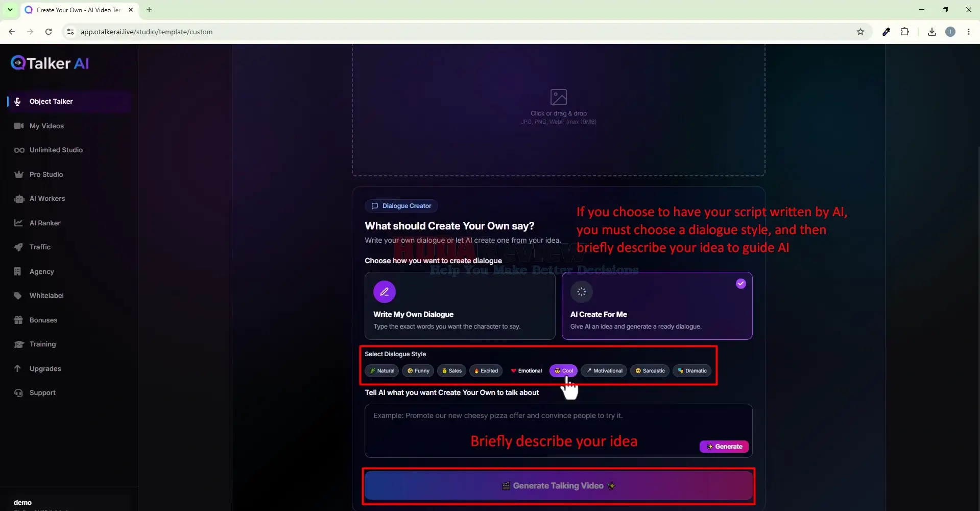View site information icon in address bar

click(x=71, y=32)
